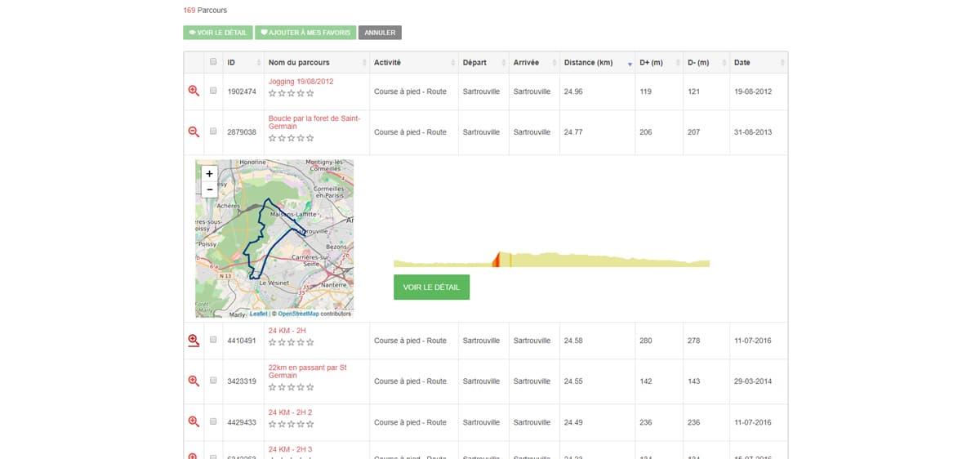
Task: Click magnifier icon for route 3423319
Action: (194, 381)
